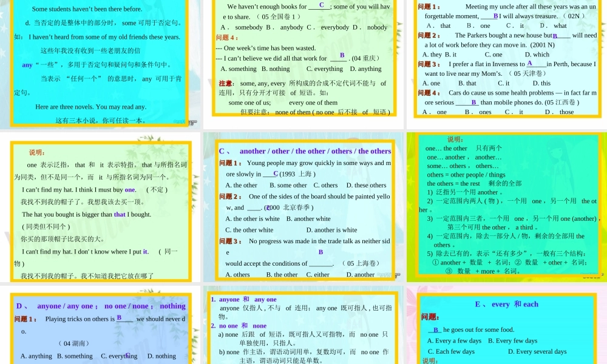Select the option 'D. nothing'
This screenshot has height=364, width=607.
point(161,356)
